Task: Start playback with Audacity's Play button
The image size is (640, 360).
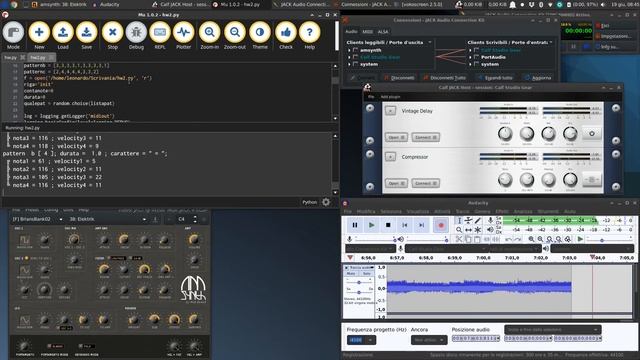Action: click(371, 225)
